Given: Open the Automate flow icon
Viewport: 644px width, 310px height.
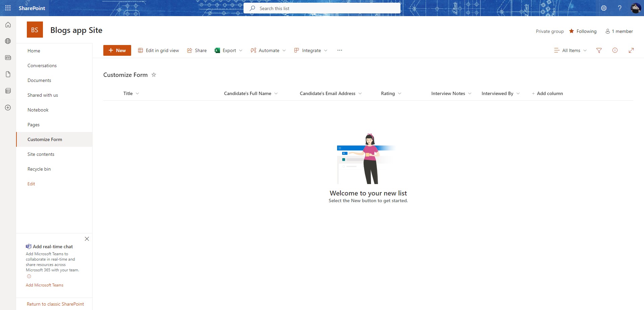Looking at the screenshot, I should [254, 50].
